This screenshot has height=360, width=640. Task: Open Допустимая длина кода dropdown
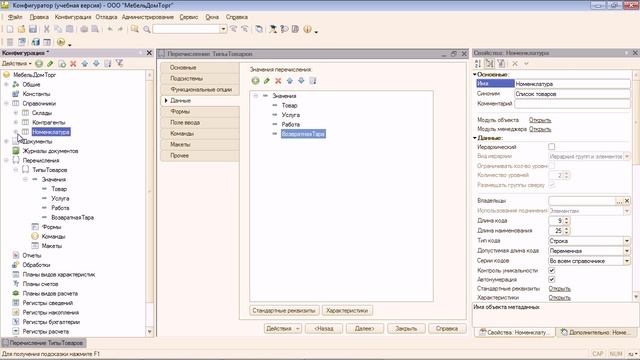627,251
